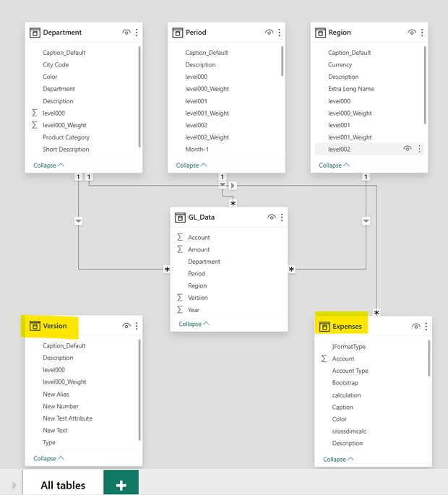The image size is (448, 495).
Task: Collapse the GL_Data table
Action: 194,324
